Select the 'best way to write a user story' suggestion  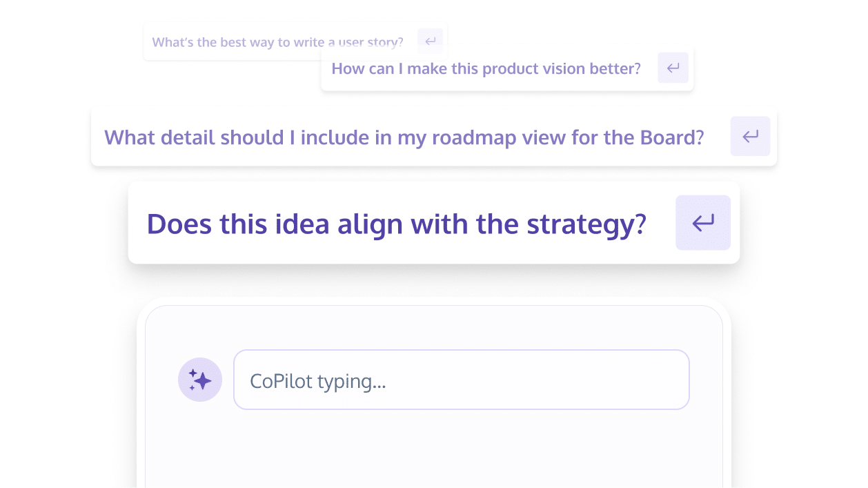pos(277,42)
